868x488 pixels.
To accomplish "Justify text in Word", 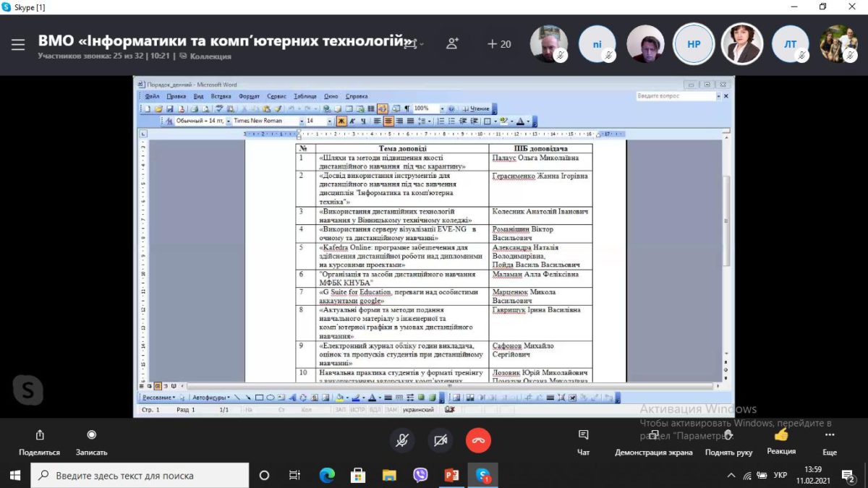I will [410, 121].
